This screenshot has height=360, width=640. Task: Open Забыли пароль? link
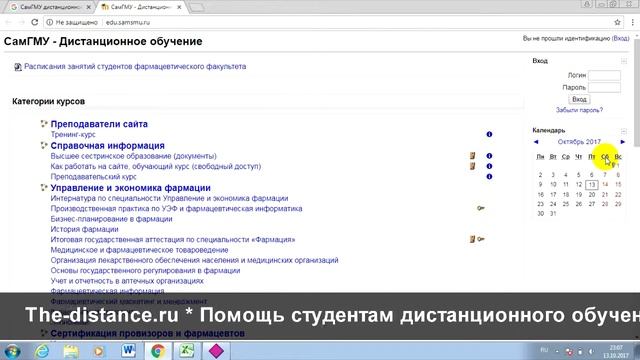tap(579, 110)
